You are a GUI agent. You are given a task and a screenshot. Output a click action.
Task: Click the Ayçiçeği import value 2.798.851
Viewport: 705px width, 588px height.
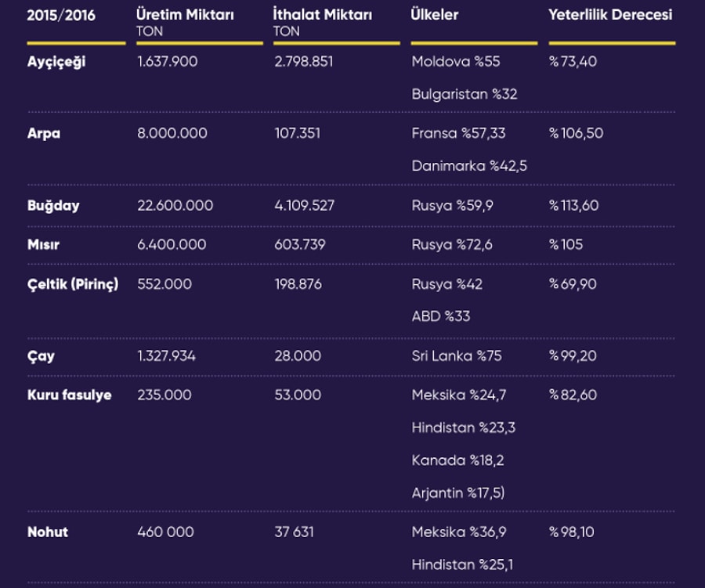click(304, 62)
